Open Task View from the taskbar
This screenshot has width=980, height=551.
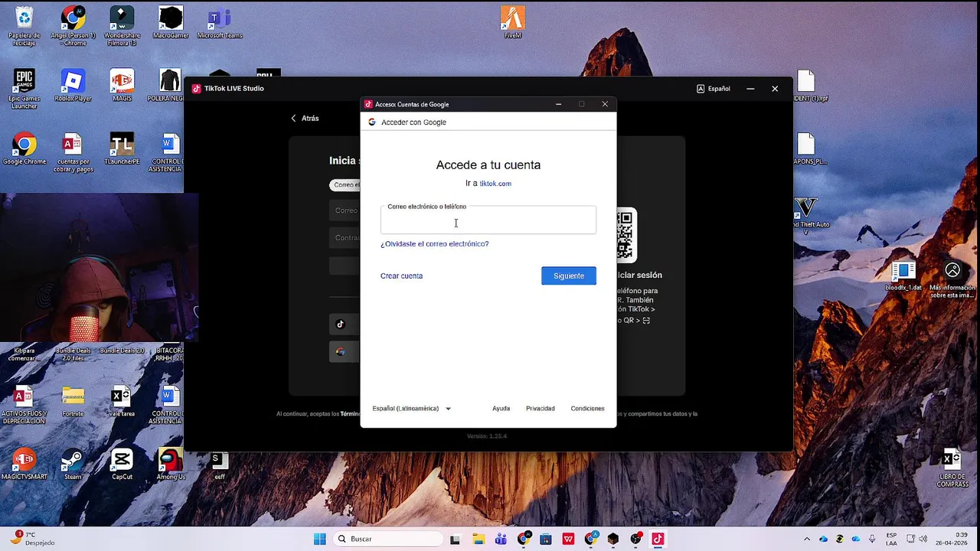(455, 539)
